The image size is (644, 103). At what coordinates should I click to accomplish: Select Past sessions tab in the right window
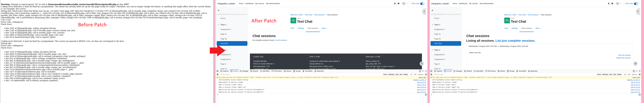(527, 28)
